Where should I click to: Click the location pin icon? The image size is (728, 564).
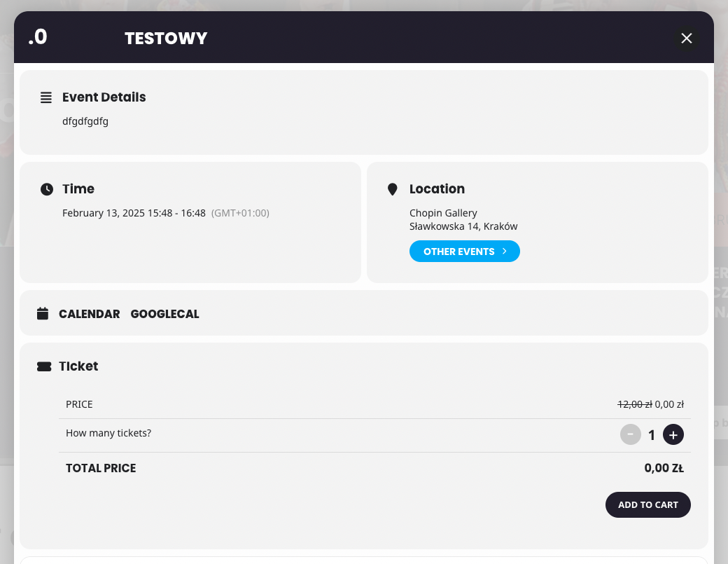[x=392, y=189]
